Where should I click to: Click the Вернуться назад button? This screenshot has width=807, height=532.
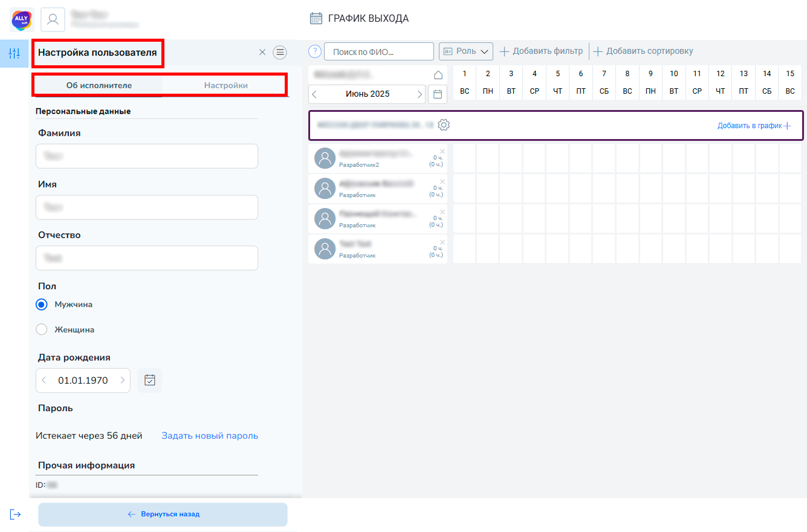coord(163,514)
